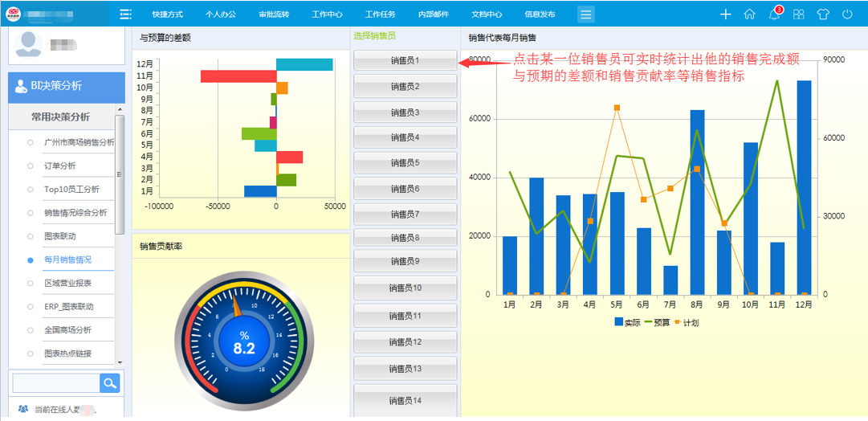Open 个人办公 menu
The height and width of the screenshot is (421, 868).
(220, 14)
